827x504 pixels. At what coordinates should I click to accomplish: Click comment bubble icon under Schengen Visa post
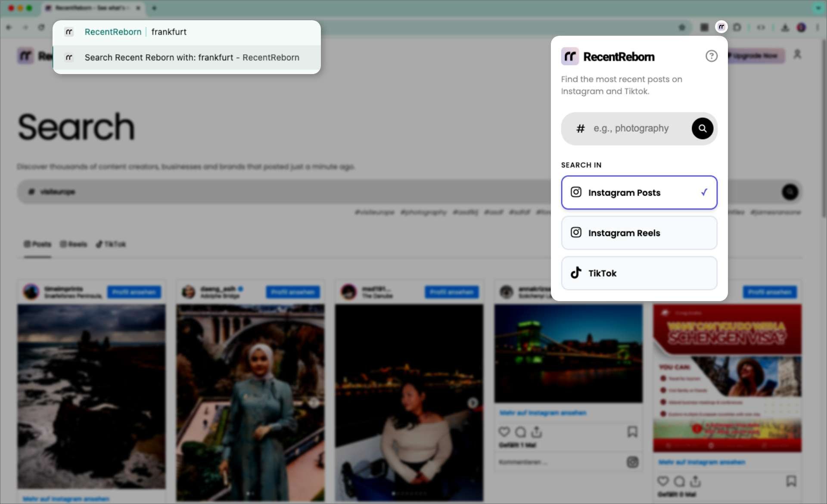pyautogui.click(x=679, y=481)
